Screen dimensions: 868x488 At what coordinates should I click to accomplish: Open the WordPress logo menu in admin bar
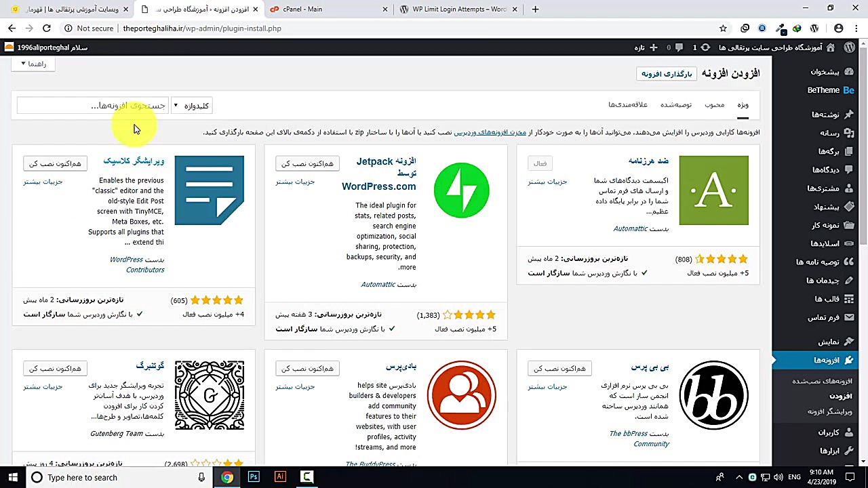click(850, 47)
